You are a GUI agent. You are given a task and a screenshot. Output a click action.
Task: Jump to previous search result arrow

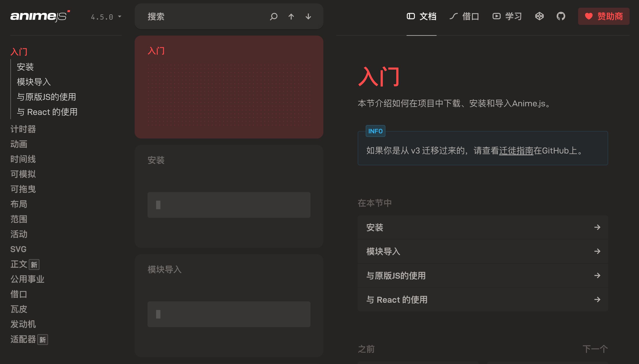[291, 17]
